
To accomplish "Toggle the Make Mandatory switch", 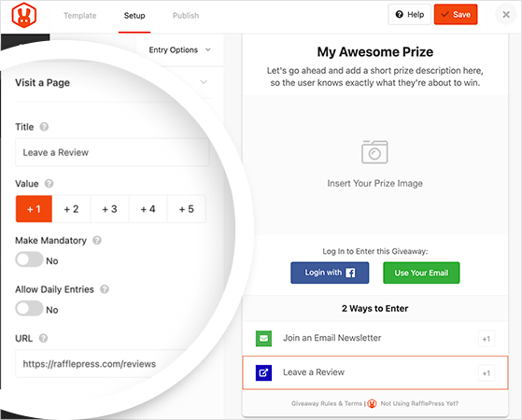I will point(29,259).
